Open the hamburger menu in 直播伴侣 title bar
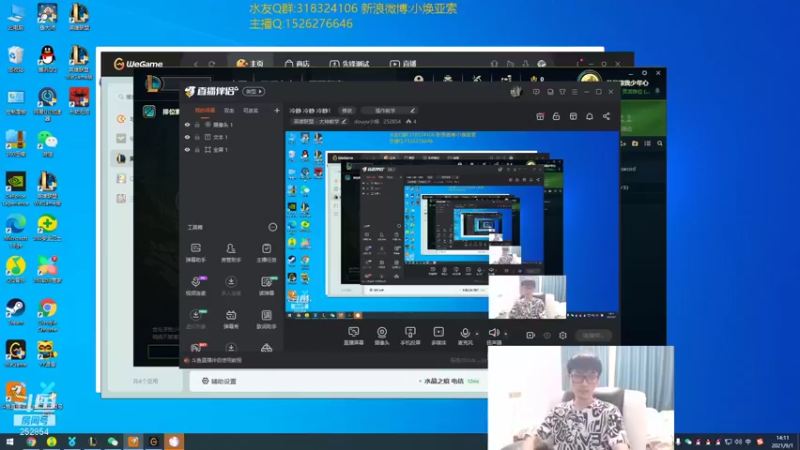The width and height of the screenshot is (800, 450). pyautogui.click(x=574, y=92)
